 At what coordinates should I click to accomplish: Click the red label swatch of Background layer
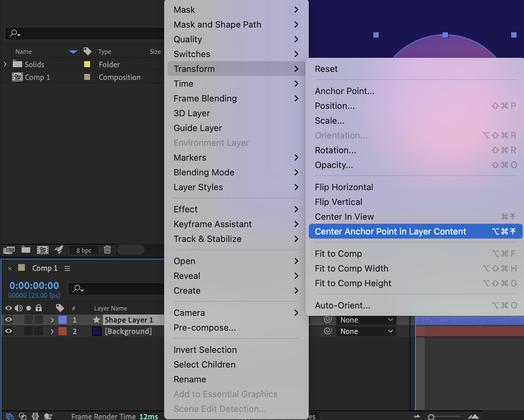pos(63,331)
